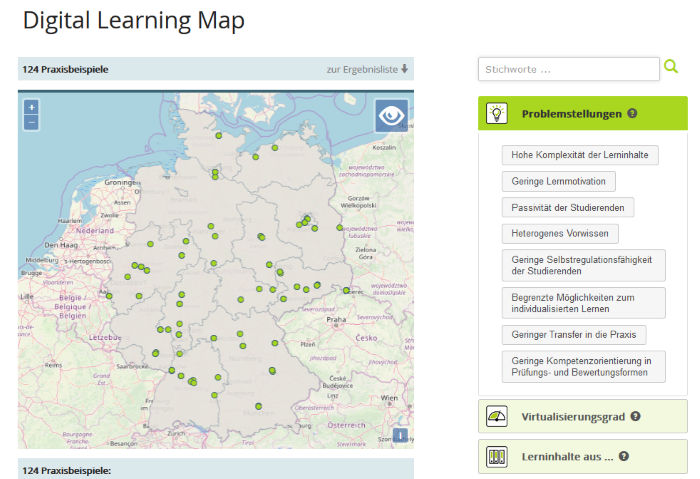Click the green search magnifier icon
700x479 pixels.
coord(671,67)
